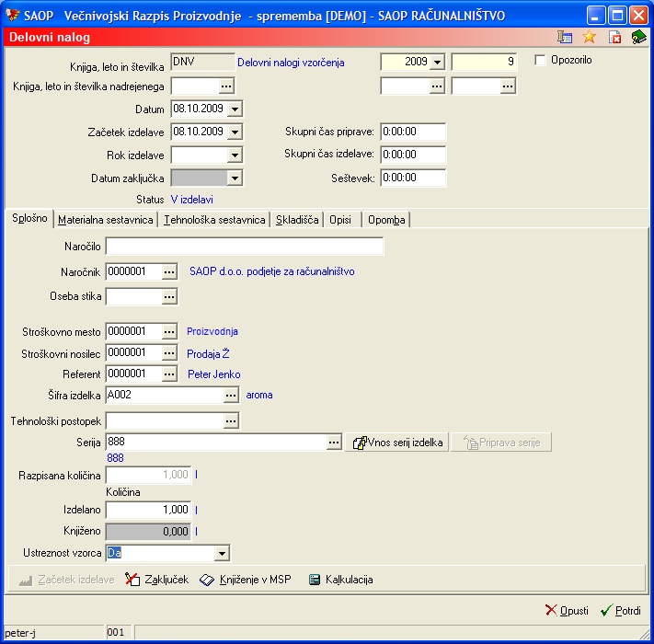Open lookup for superior year field
The height and width of the screenshot is (644, 654).
click(x=437, y=86)
